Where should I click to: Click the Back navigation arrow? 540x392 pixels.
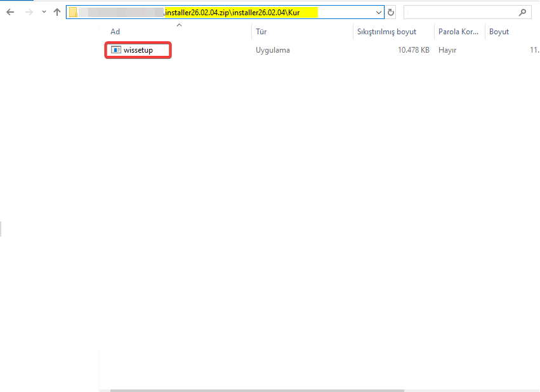pyautogui.click(x=10, y=12)
